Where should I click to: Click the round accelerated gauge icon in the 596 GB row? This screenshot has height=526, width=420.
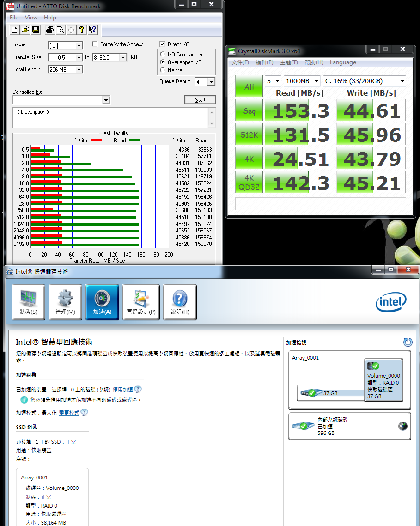(x=402, y=426)
